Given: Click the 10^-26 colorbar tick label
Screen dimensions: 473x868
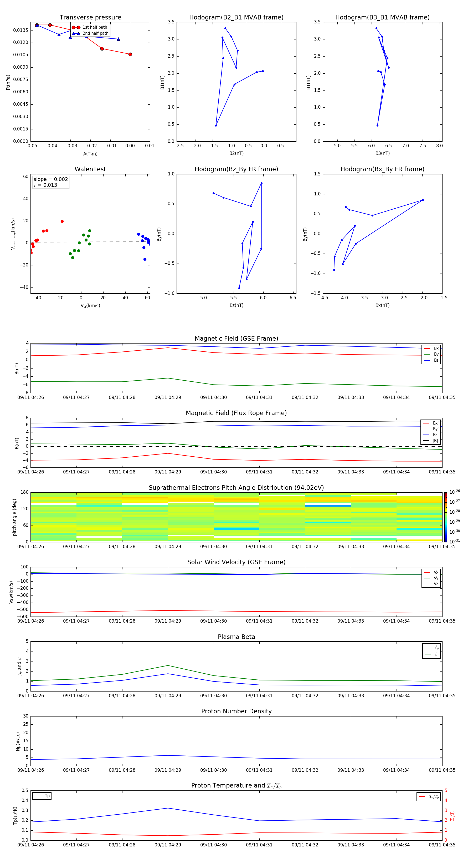Looking at the screenshot, I should tap(455, 492).
